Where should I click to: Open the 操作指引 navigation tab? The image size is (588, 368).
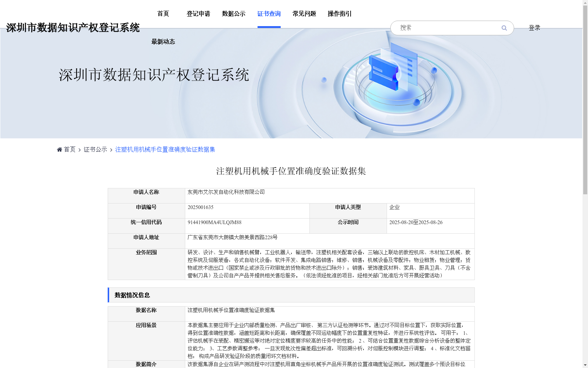pos(340,14)
